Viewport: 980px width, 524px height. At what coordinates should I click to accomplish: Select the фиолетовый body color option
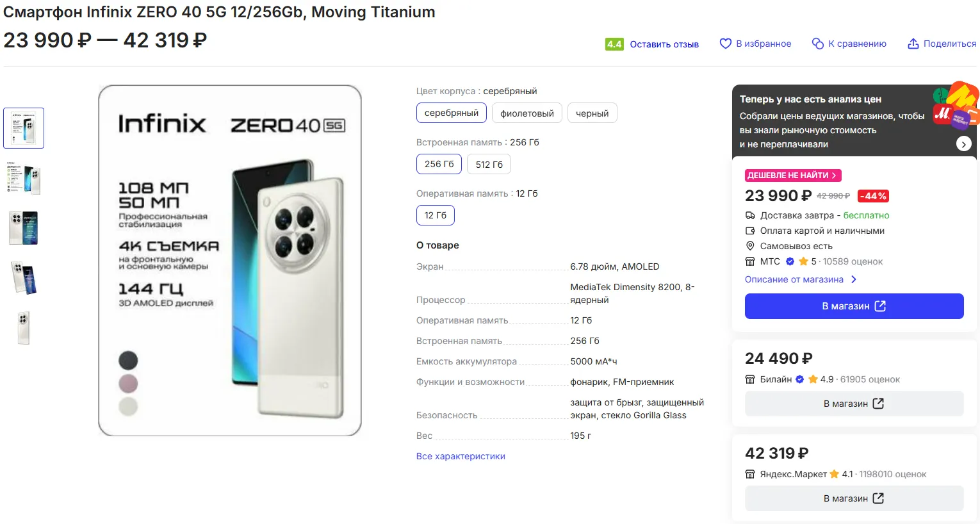pos(527,113)
